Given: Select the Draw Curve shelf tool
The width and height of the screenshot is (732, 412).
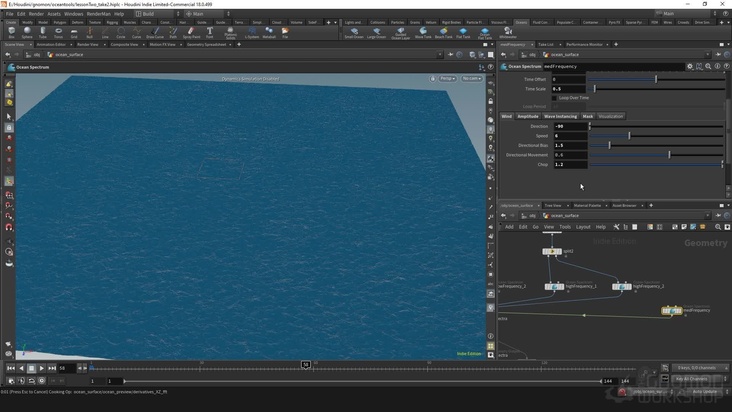Looking at the screenshot, I should [155, 32].
